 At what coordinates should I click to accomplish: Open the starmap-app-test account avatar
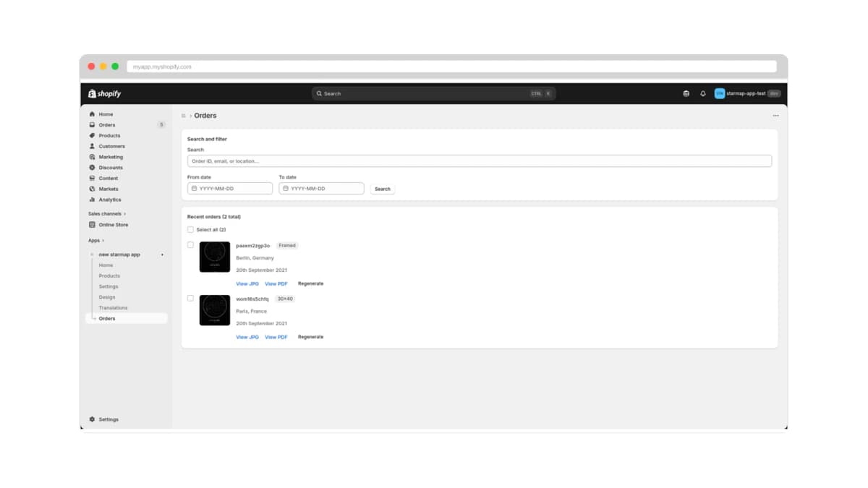click(x=720, y=93)
